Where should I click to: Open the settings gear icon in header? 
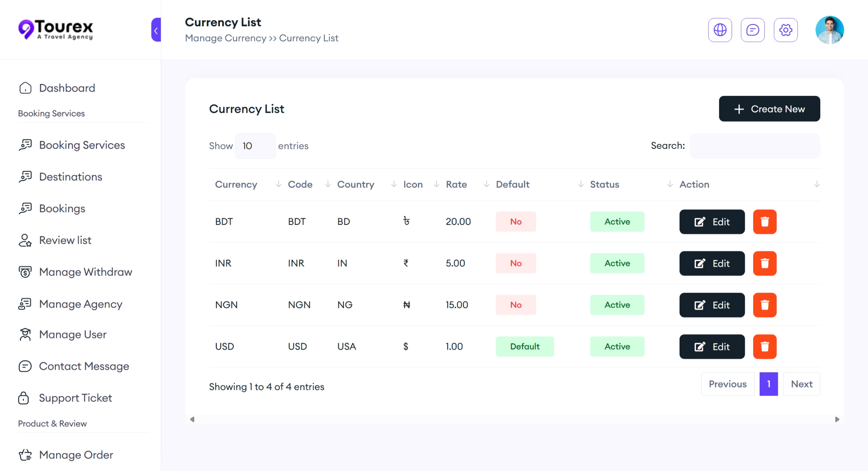point(785,30)
